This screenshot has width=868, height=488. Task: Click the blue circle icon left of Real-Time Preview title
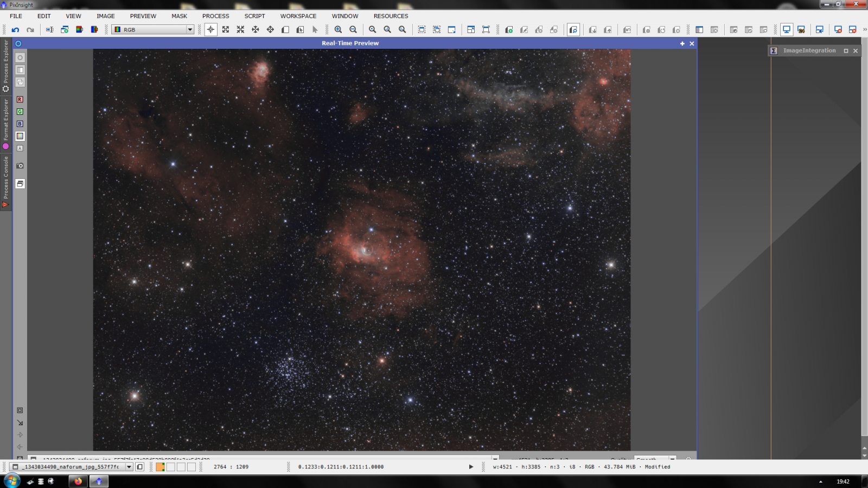[x=18, y=43]
